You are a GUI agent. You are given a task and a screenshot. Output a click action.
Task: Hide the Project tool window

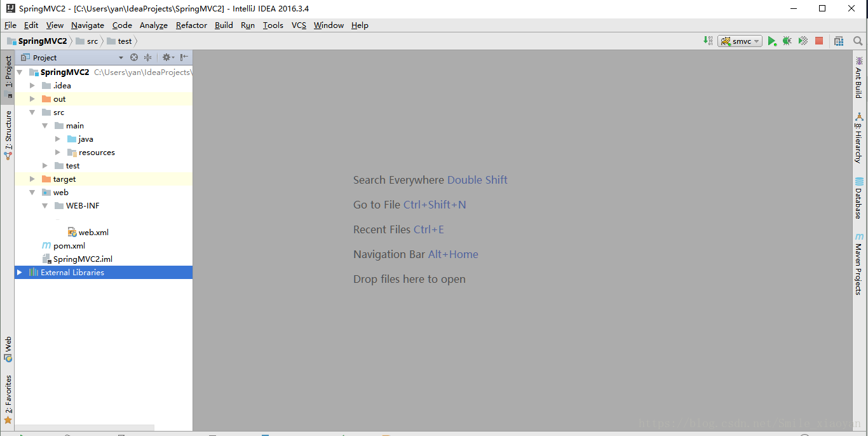point(184,57)
